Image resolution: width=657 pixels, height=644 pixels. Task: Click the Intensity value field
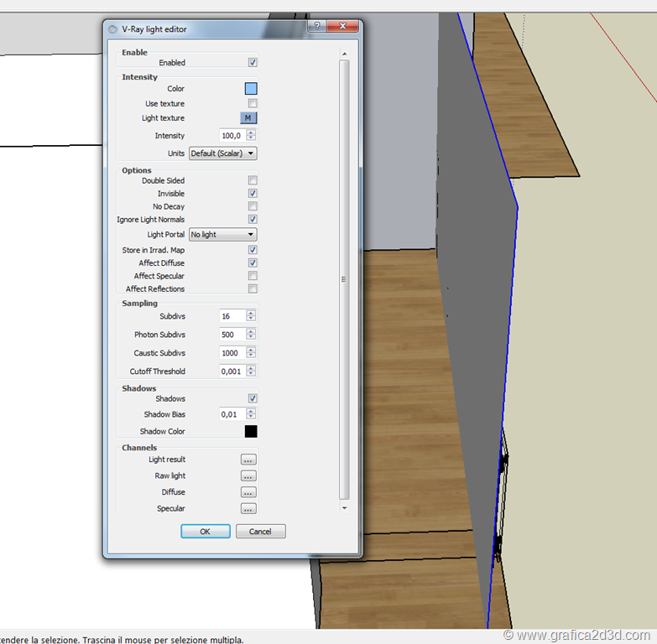[232, 136]
